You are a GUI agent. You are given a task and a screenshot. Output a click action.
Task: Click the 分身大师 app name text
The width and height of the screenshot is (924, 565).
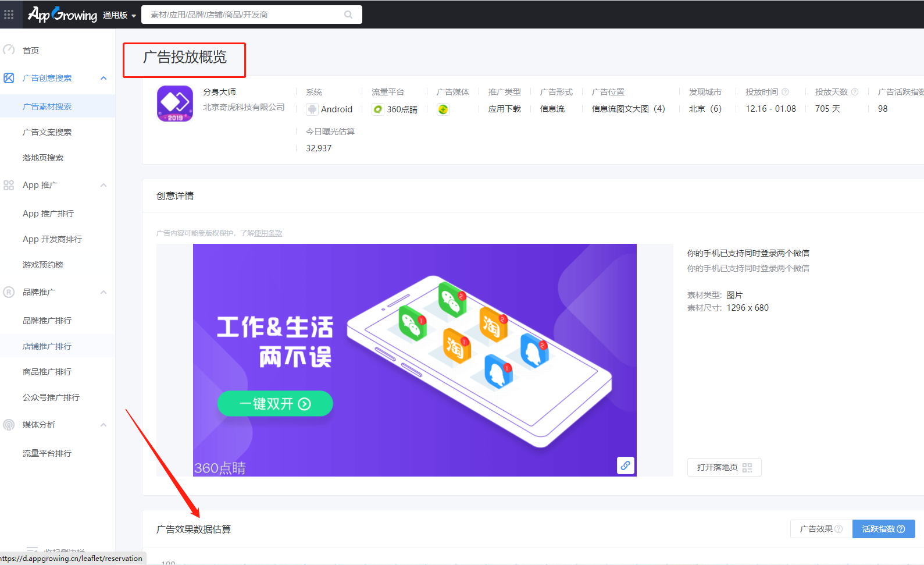tap(219, 92)
